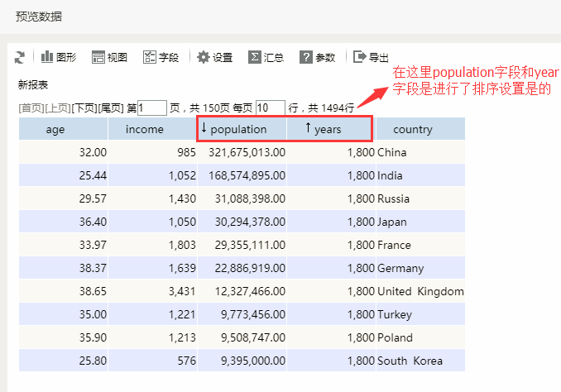Viewport: 561px width, 392px height.
Task: Click the ascending arrow beside years
Action: click(308, 127)
